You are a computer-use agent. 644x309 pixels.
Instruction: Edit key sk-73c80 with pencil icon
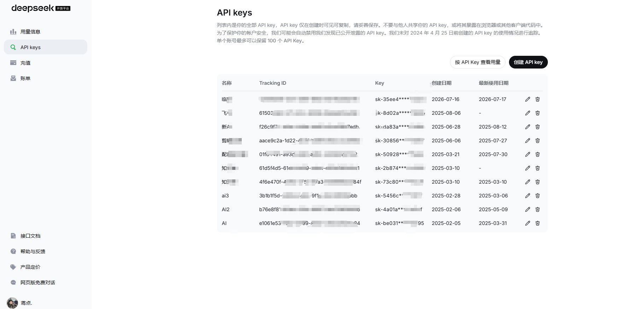[x=528, y=182]
